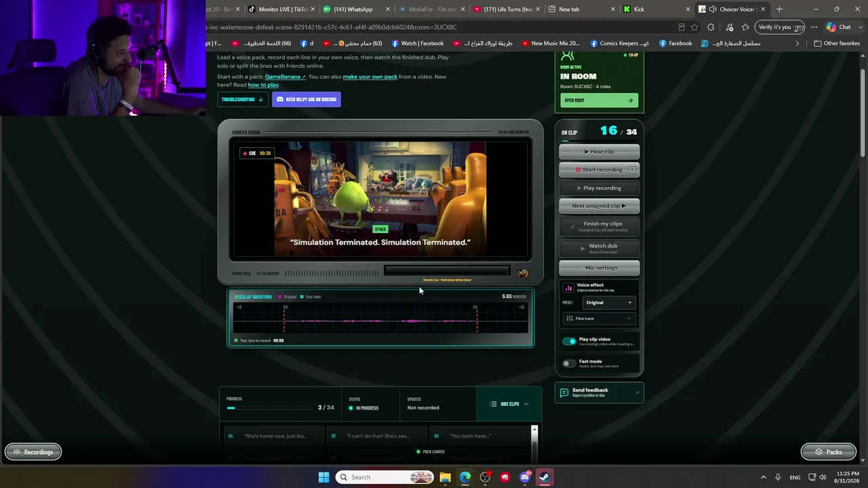Click the Open Room button
The width and height of the screenshot is (868, 488).
coord(599,100)
